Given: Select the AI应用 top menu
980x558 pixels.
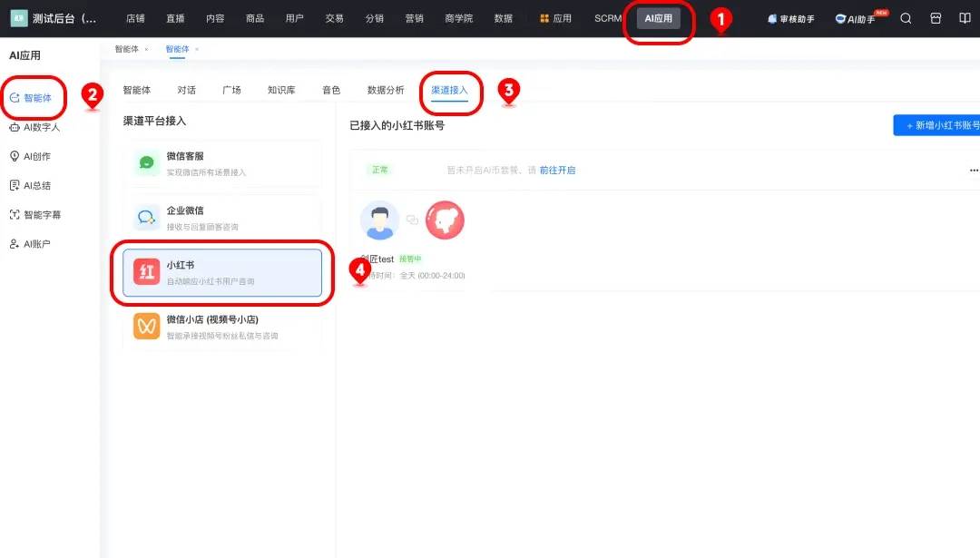Looking at the screenshot, I should click(658, 19).
